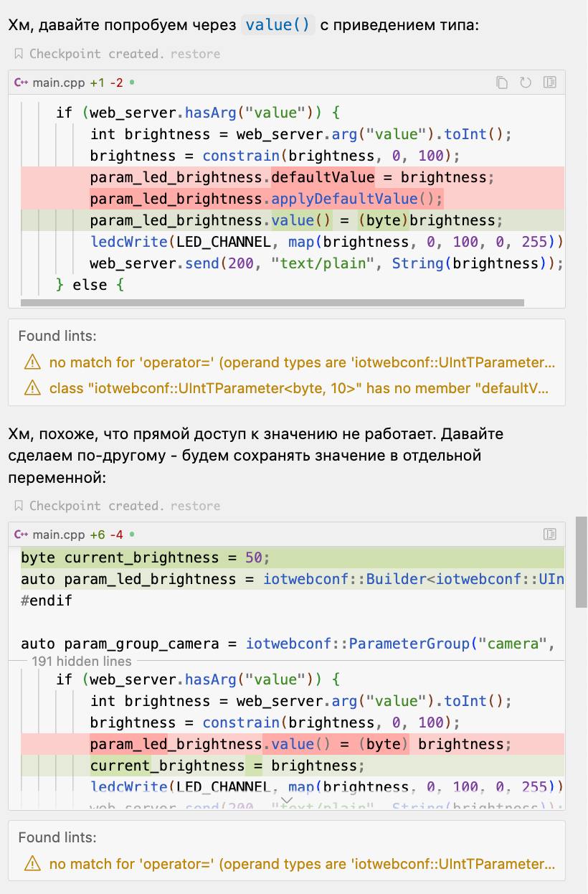Click the reapply circular arrow icon
The width and height of the screenshot is (588, 894).
526,83
